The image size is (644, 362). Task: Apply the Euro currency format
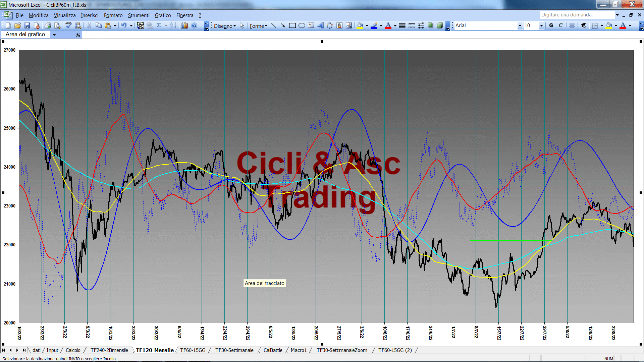[x=584, y=25]
